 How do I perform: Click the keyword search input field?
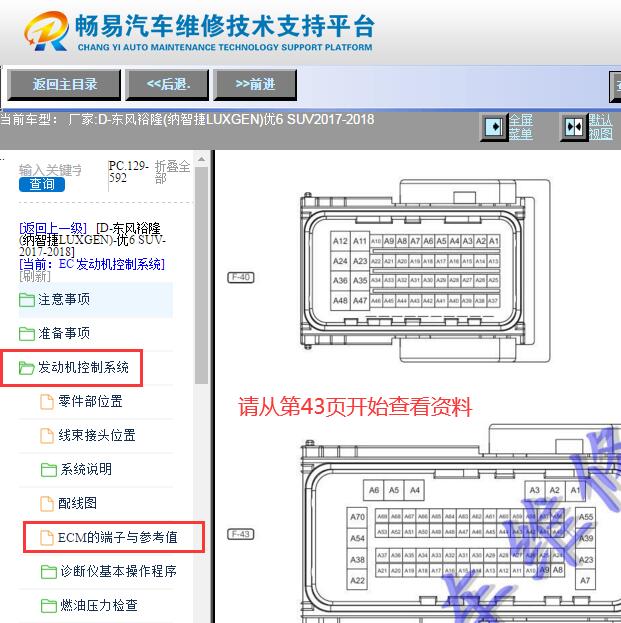(x=50, y=170)
